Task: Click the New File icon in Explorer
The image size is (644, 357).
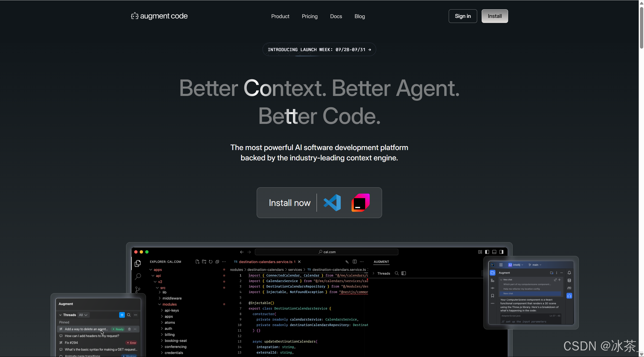Action: [197, 262]
